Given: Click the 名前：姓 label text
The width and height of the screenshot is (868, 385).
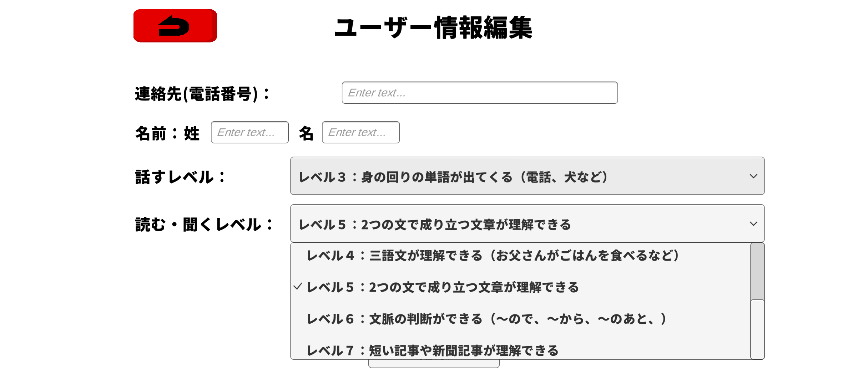Looking at the screenshot, I should (x=167, y=133).
